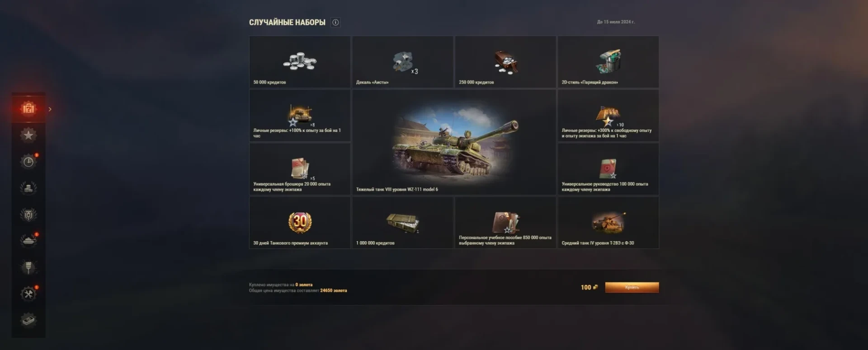Select the 2D-стиль «Парящий дракон» tile
The image size is (868, 350).
pyautogui.click(x=608, y=62)
